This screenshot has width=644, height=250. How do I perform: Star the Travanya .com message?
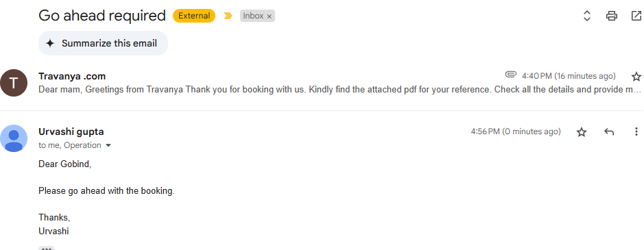(636, 76)
